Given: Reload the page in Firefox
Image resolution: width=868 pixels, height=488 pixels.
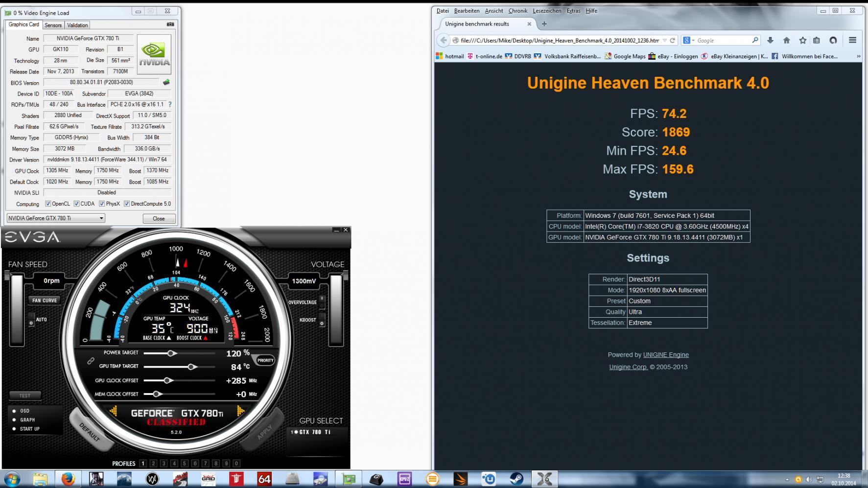Looking at the screenshot, I should click(x=673, y=41).
